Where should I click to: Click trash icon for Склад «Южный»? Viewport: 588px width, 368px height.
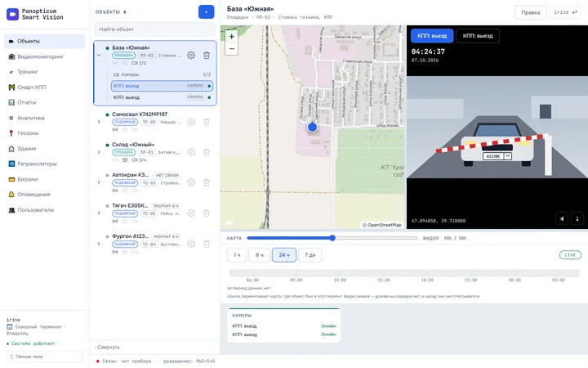pos(207,152)
